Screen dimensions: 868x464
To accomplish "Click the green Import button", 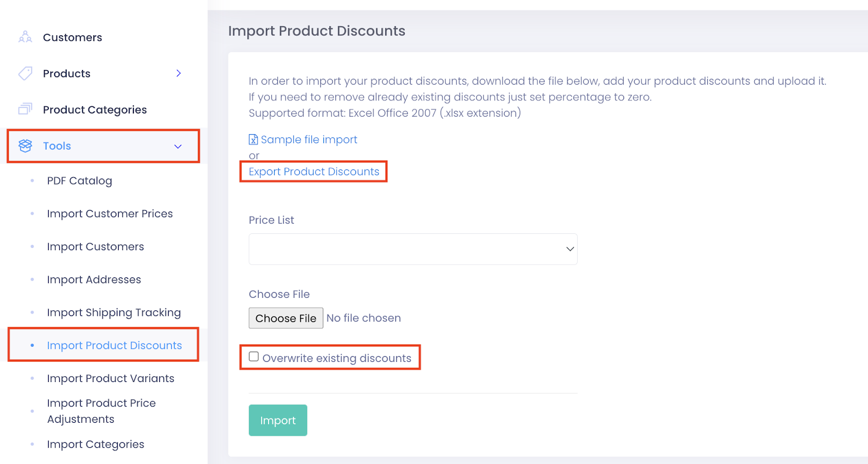I will click(278, 420).
